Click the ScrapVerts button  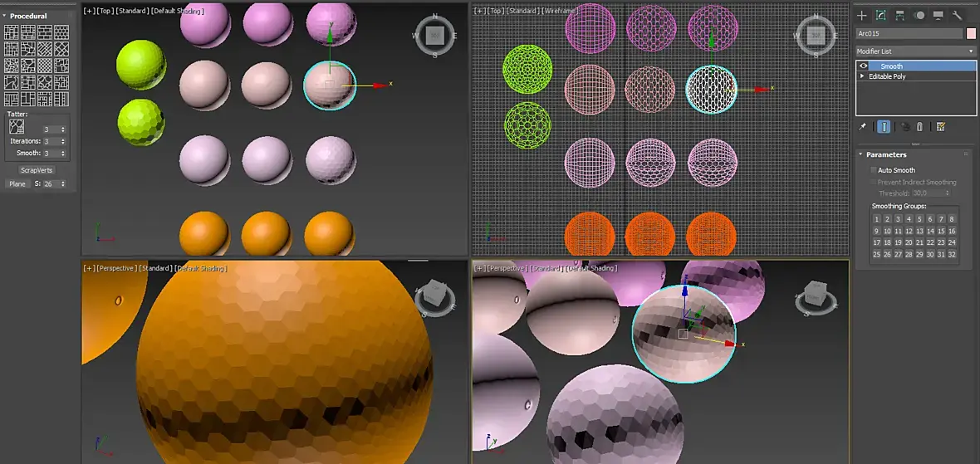point(37,170)
